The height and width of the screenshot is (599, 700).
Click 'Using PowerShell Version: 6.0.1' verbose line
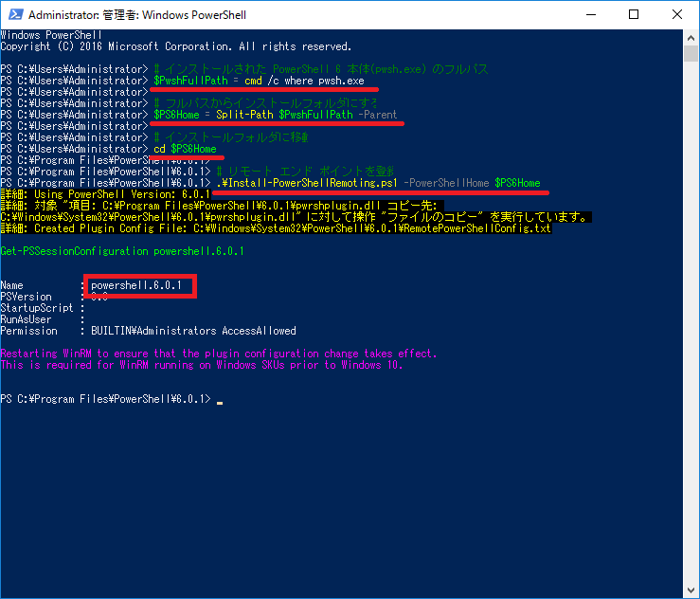pos(105,194)
